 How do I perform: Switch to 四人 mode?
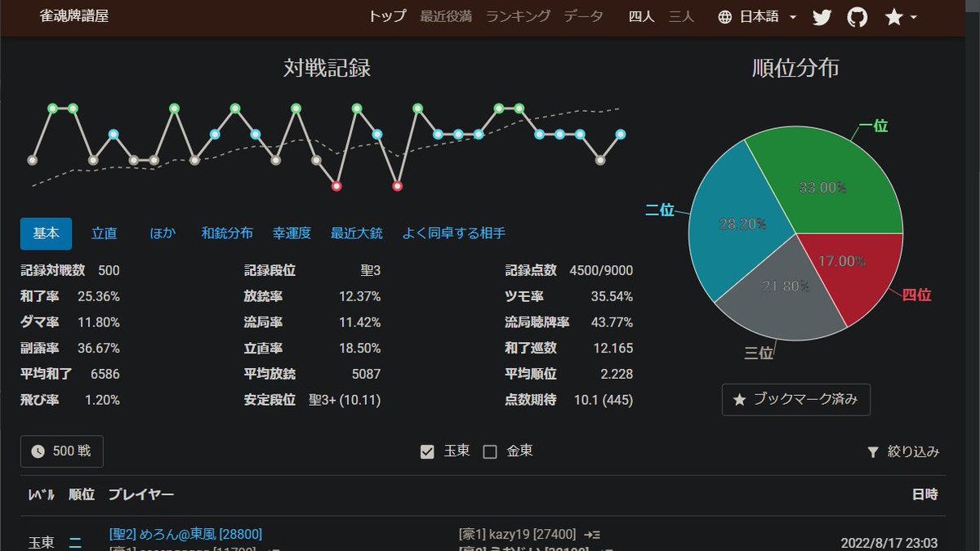tap(642, 16)
